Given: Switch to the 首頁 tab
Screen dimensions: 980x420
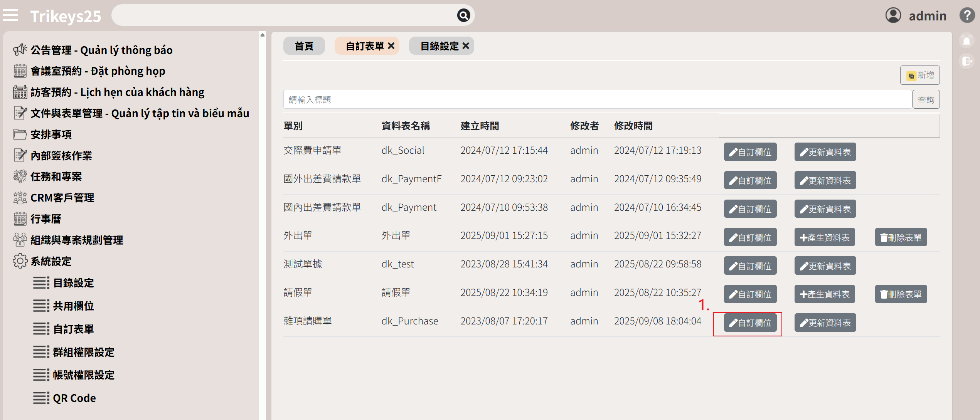Looking at the screenshot, I should (x=304, y=46).
